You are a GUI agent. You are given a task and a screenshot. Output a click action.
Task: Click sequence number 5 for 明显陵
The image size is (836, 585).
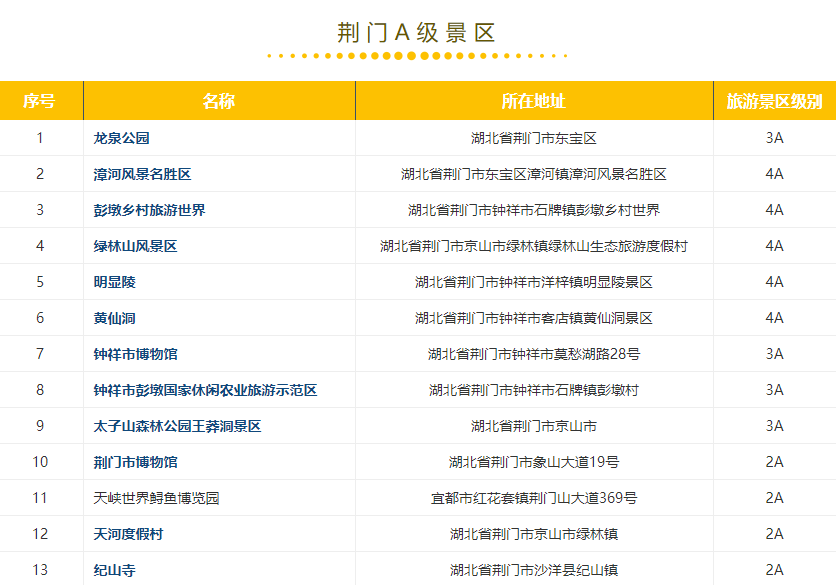40,282
